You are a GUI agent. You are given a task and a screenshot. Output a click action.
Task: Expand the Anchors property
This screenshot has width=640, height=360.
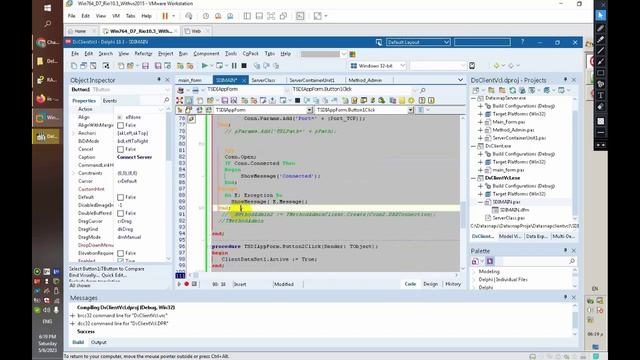(x=73, y=133)
